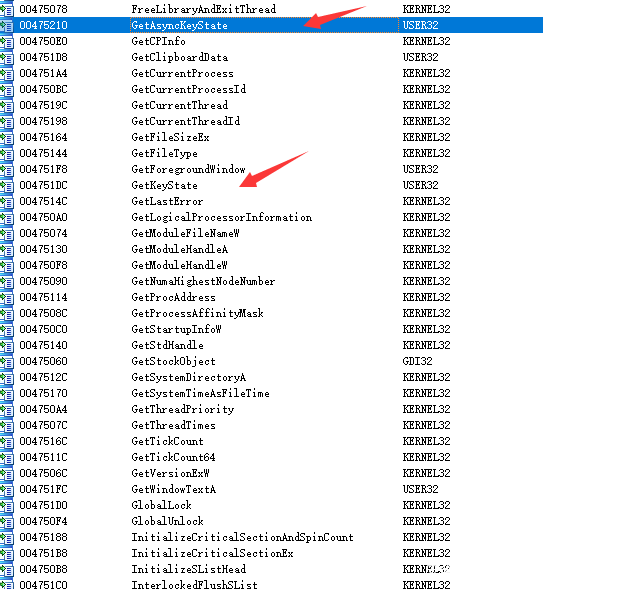The height and width of the screenshot is (589, 642).
Task: Select the GetNumaHighestNodeNumber import name
Action: (x=203, y=281)
